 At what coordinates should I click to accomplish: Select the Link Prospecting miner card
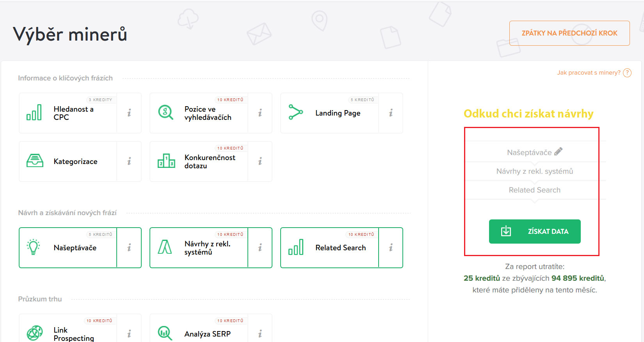pyautogui.click(x=68, y=333)
